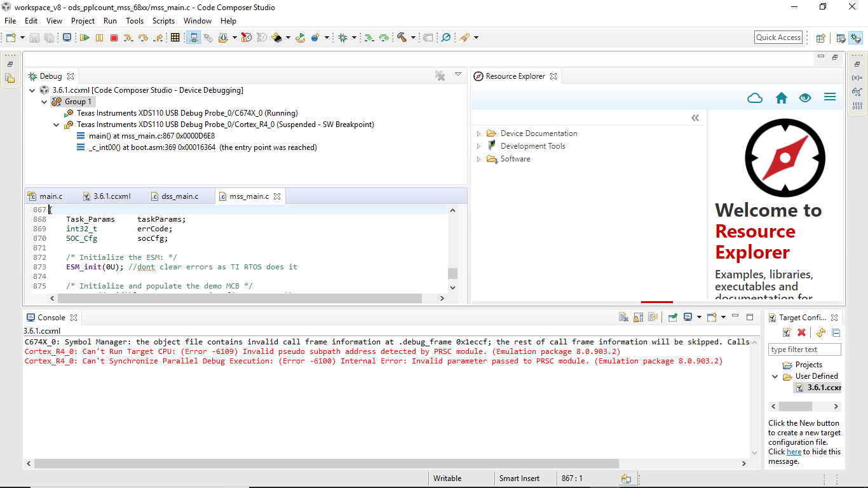Toggle Pin Console icon
This screenshot has height=488, width=868.
tap(672, 316)
